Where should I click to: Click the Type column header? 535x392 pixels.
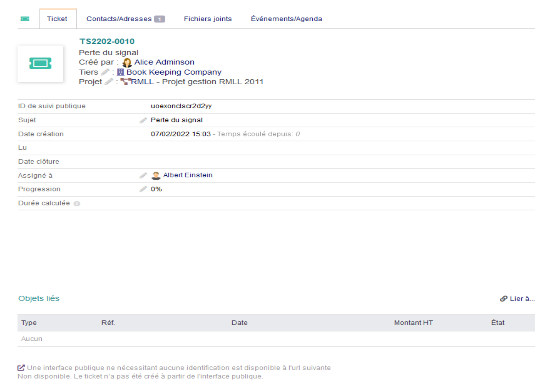tap(29, 323)
